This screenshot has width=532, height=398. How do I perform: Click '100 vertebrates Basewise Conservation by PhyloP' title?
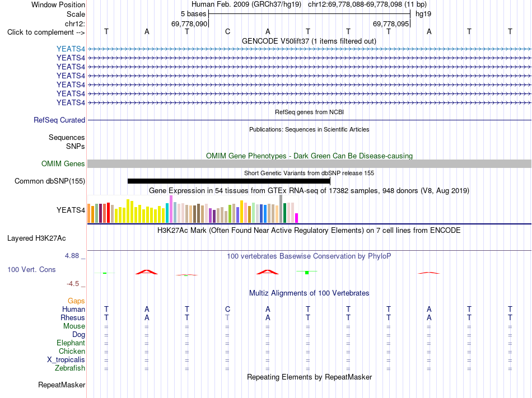pos(309,256)
